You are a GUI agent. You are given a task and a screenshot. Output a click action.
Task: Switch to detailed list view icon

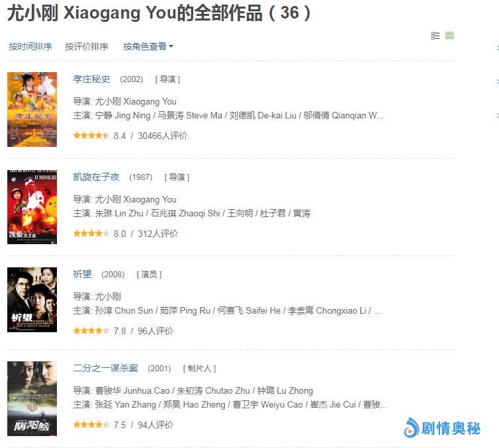[x=435, y=36]
